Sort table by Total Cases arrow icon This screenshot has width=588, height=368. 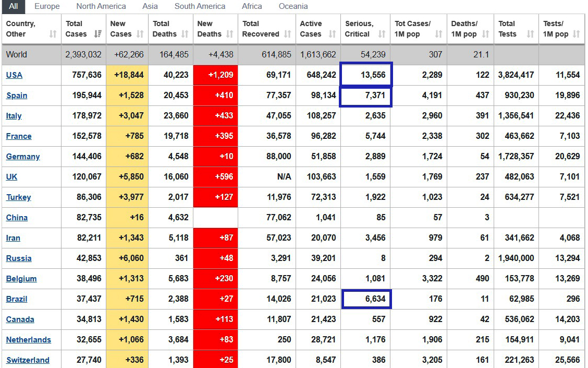point(97,34)
